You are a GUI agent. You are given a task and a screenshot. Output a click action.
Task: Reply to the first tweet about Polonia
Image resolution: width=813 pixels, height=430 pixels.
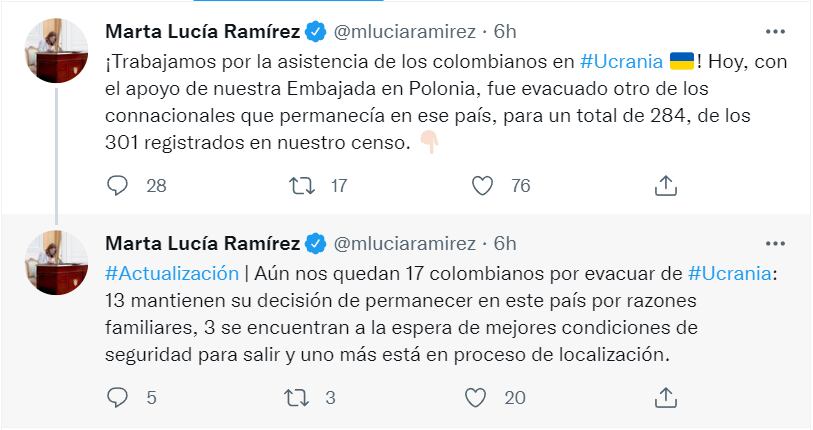click(x=118, y=185)
